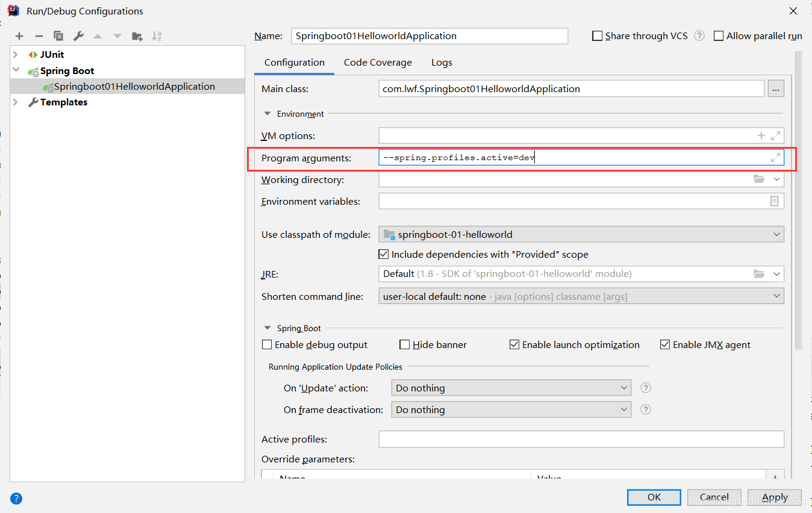Move the configuration down with the down arrow
This screenshot has width=812, height=513.
coord(117,36)
